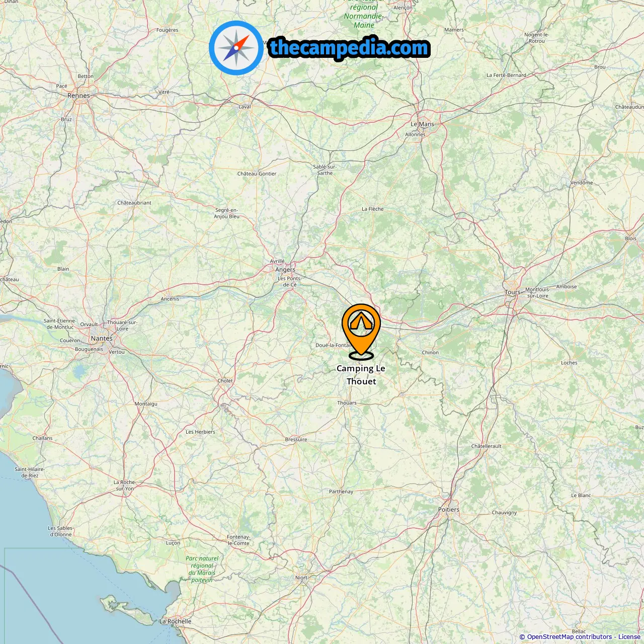The width and height of the screenshot is (644, 644).
Task: Click the Angers city label
Action: [x=285, y=270]
